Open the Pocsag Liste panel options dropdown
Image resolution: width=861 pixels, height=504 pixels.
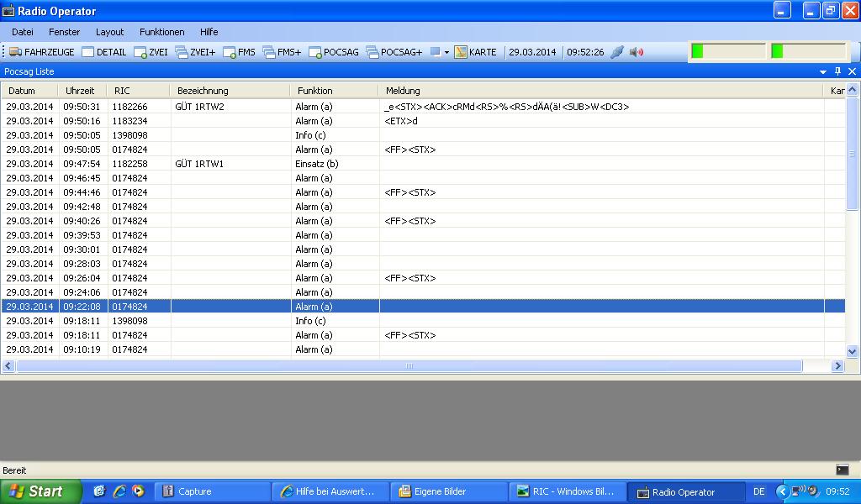(823, 71)
